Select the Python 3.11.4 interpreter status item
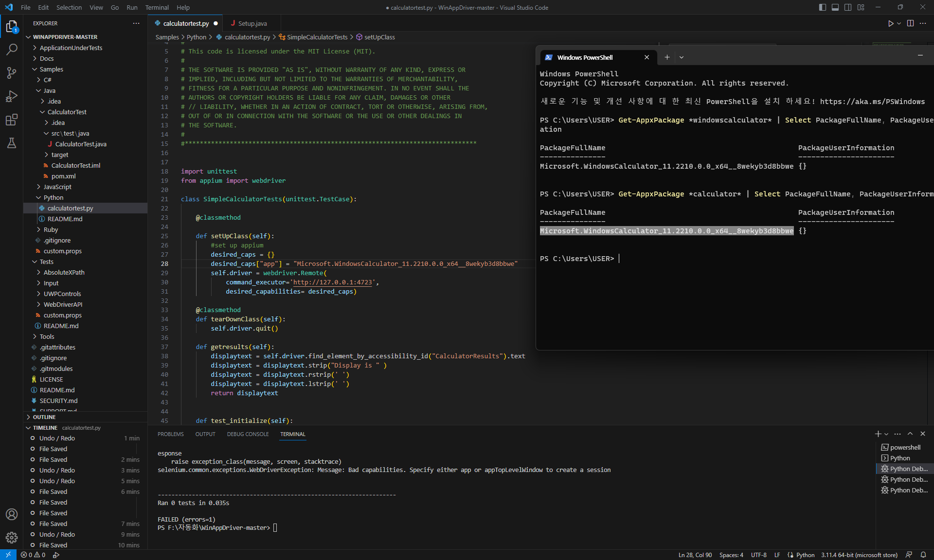The image size is (934, 560). click(x=859, y=555)
